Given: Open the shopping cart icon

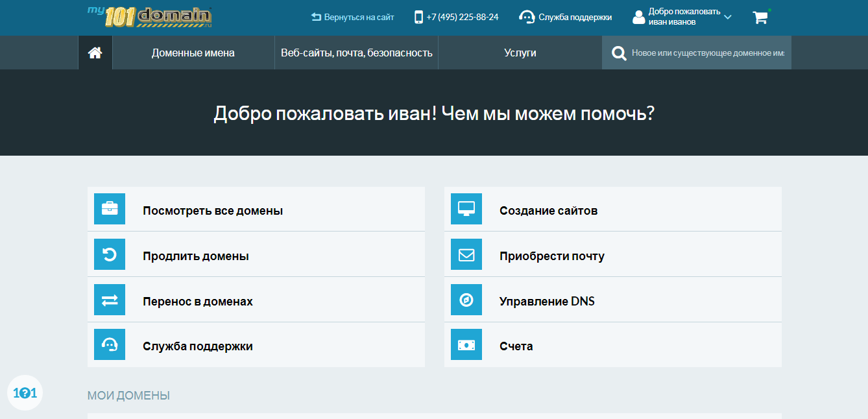Looking at the screenshot, I should pyautogui.click(x=760, y=18).
